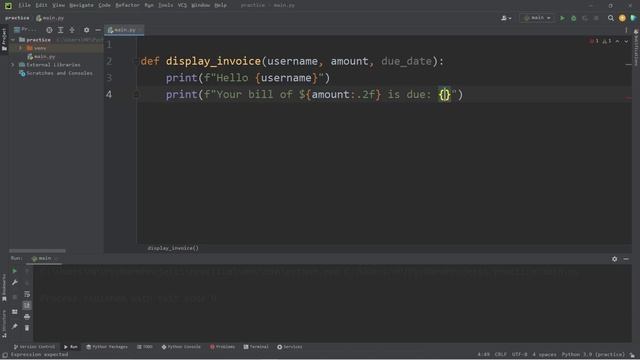Open Project panel gear options
This screenshot has height=360, width=640.
[87, 30]
